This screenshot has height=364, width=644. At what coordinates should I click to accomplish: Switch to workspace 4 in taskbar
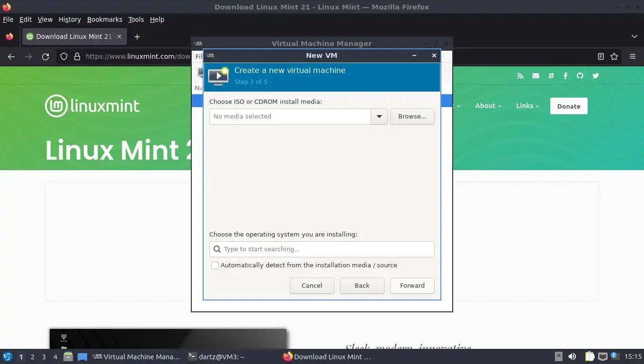click(55, 357)
